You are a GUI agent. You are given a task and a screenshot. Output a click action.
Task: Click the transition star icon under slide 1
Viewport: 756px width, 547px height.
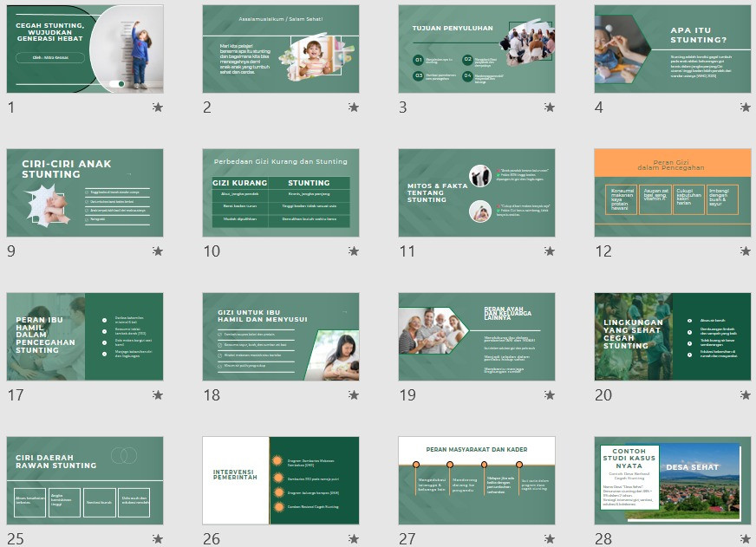pyautogui.click(x=158, y=107)
